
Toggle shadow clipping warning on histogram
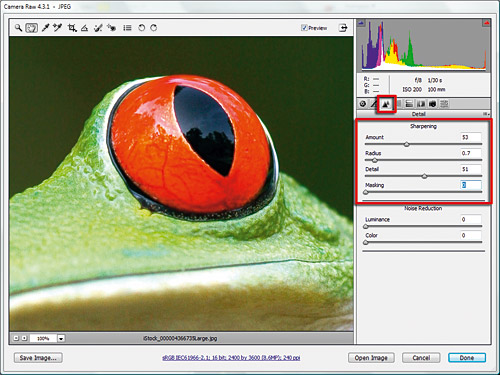[x=361, y=23]
